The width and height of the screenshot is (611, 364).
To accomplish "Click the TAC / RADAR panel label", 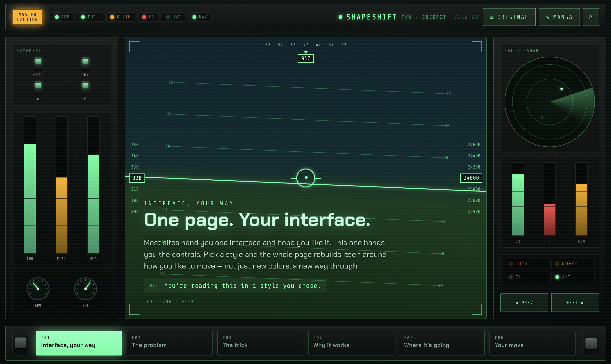I will pyautogui.click(x=521, y=51).
